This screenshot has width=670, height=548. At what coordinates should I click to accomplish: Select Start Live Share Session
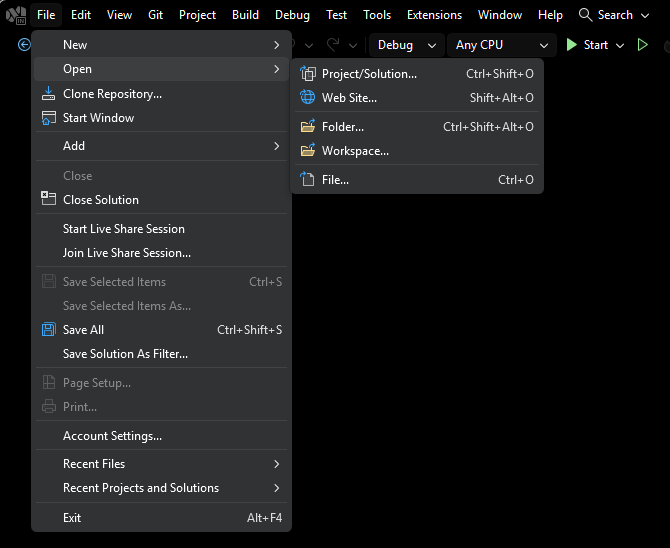[123, 229]
